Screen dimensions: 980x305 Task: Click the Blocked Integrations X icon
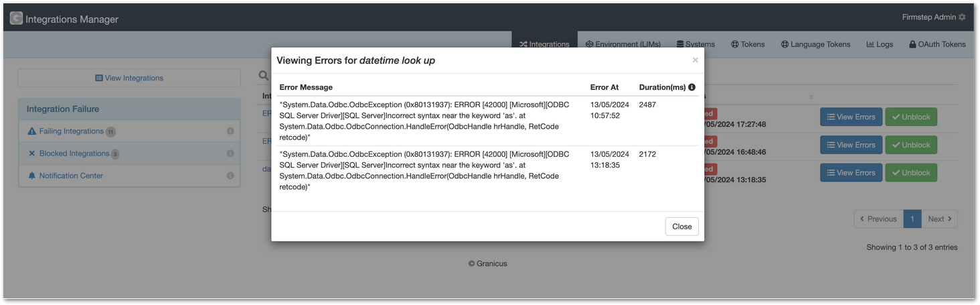31,154
